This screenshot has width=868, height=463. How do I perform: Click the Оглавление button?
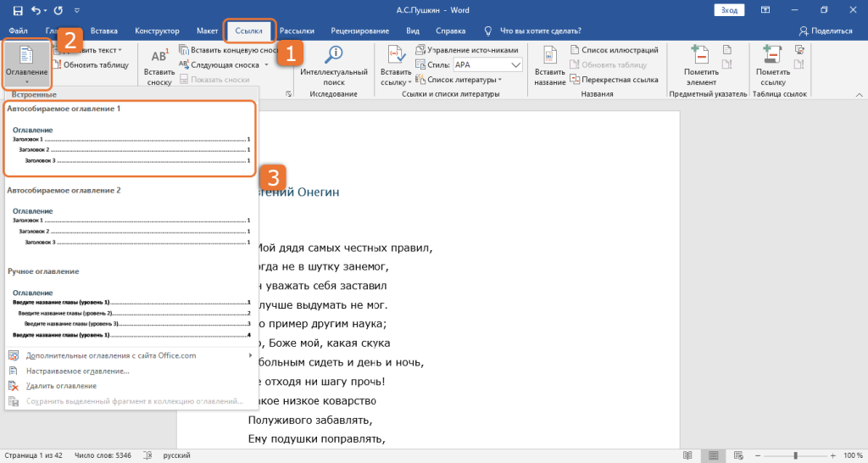click(x=26, y=66)
